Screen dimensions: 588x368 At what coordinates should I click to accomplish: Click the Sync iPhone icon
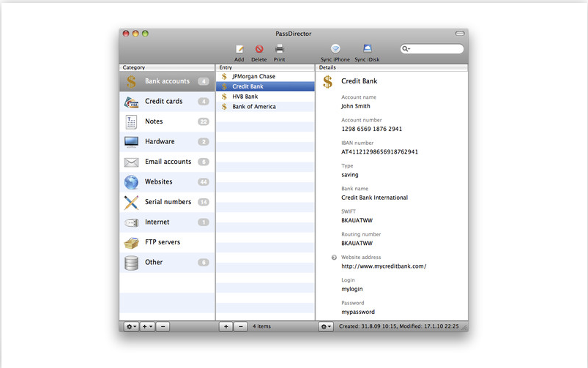335,49
